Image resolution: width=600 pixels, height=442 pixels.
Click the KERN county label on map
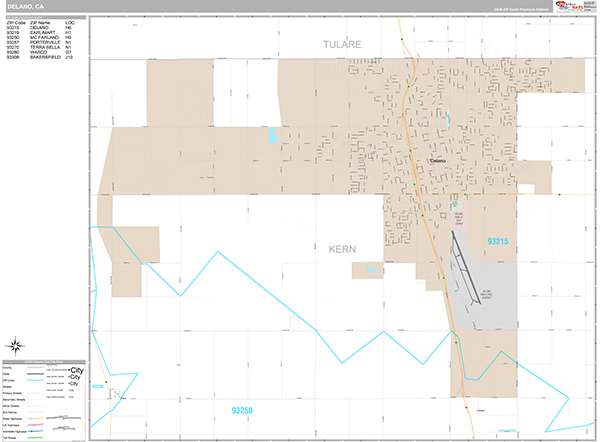pos(342,249)
